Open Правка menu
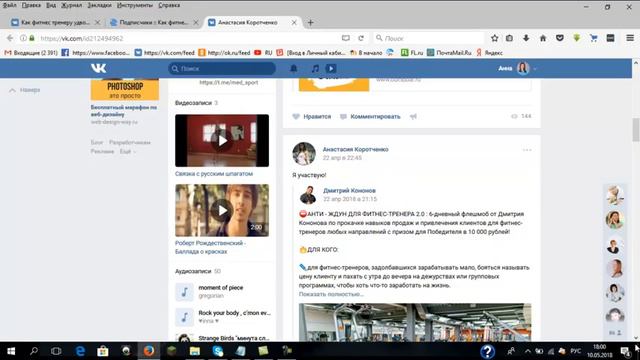 pyautogui.click(x=31, y=5)
